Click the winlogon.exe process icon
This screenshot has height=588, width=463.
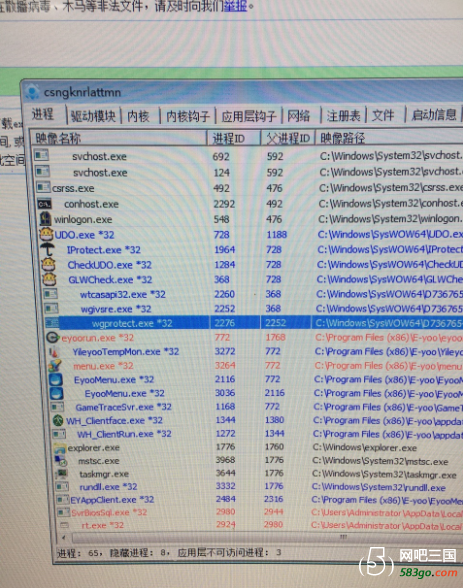[45, 219]
